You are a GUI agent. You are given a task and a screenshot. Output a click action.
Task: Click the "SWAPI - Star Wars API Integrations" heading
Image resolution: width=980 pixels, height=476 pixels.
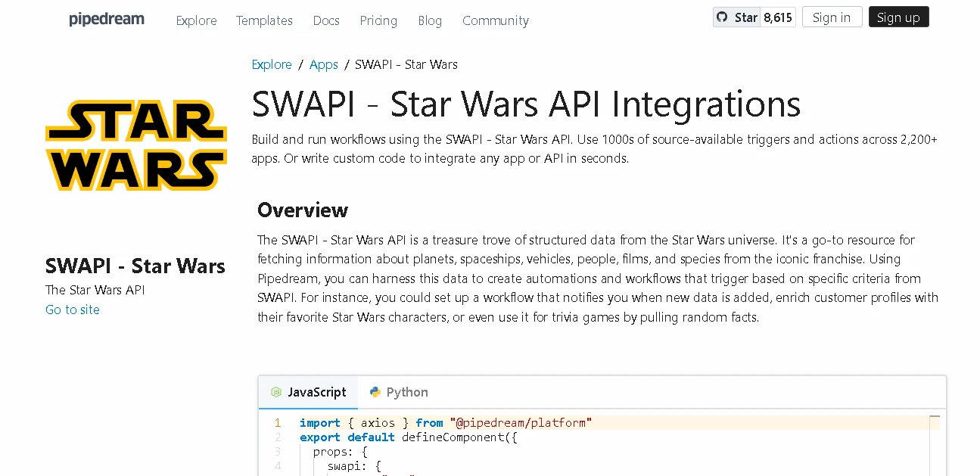(526, 104)
